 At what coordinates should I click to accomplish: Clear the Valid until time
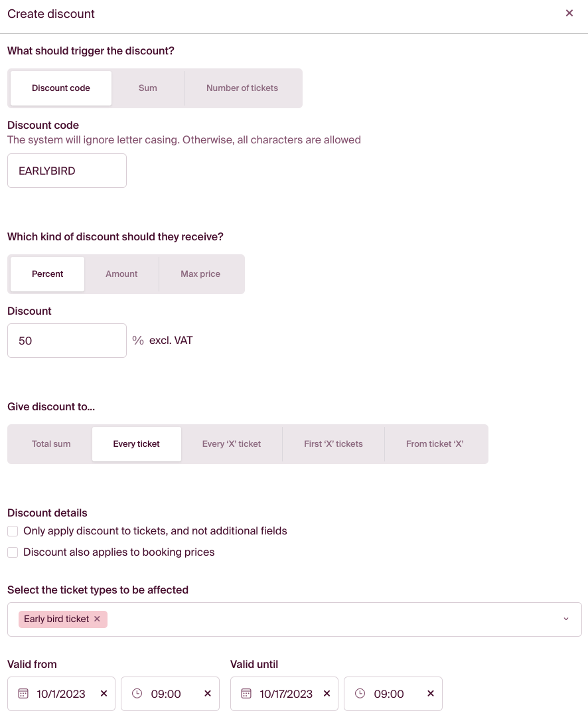(x=430, y=694)
